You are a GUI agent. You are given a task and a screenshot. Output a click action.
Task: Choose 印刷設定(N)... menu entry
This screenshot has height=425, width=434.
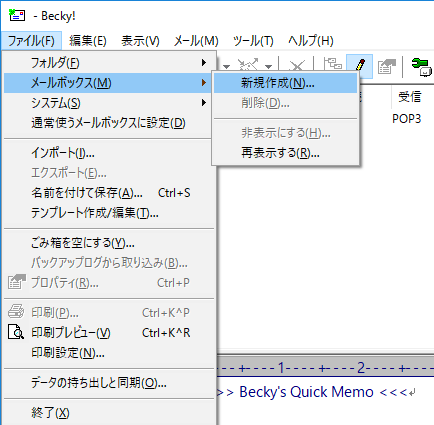108,353
